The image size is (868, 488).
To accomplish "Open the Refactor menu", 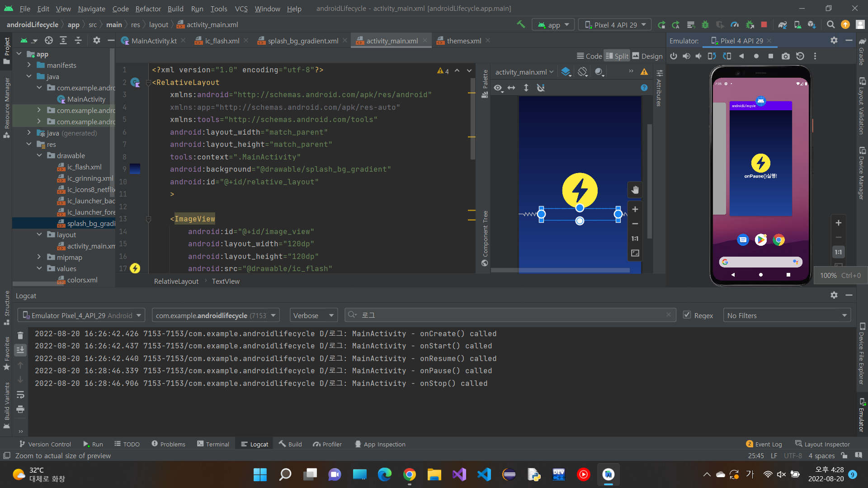I will click(x=148, y=9).
